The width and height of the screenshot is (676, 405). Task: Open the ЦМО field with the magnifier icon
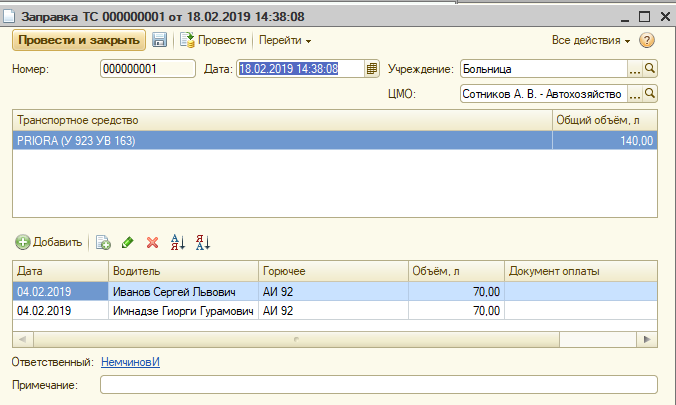pos(649,94)
